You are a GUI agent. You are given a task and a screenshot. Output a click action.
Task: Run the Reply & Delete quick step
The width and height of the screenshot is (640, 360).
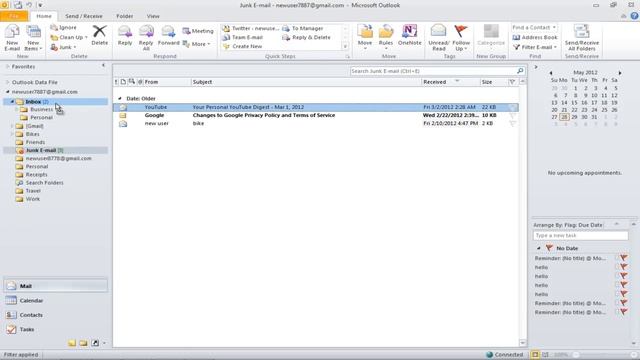(x=307, y=37)
